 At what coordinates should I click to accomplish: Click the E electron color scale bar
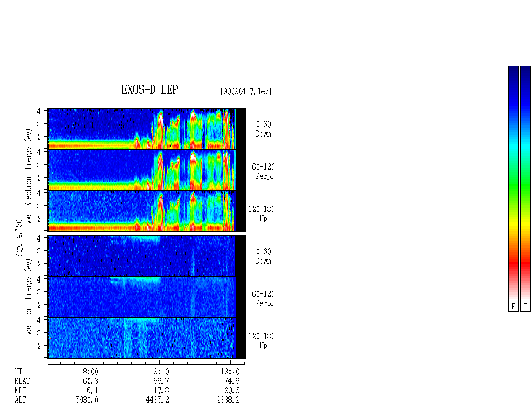pyautogui.click(x=513, y=184)
